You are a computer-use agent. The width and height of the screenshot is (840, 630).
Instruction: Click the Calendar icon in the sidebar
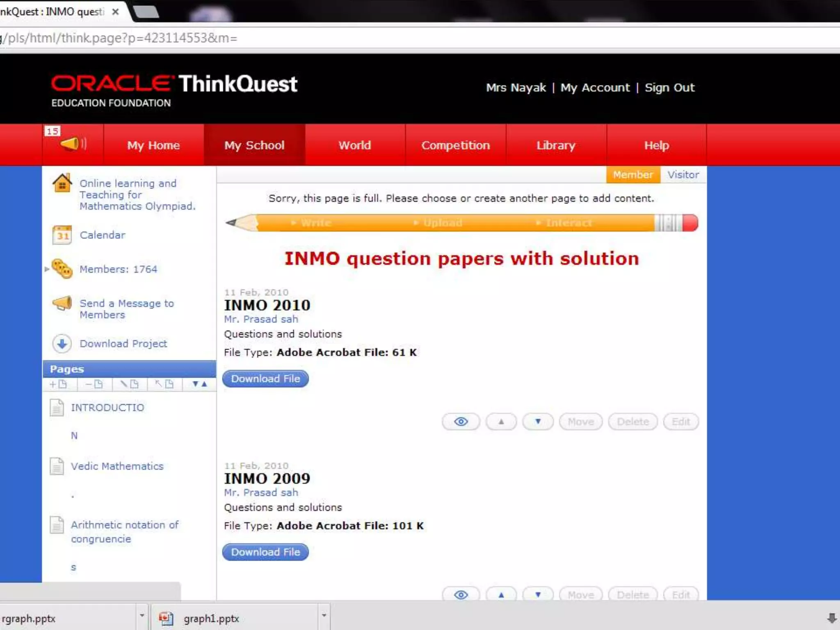[62, 235]
